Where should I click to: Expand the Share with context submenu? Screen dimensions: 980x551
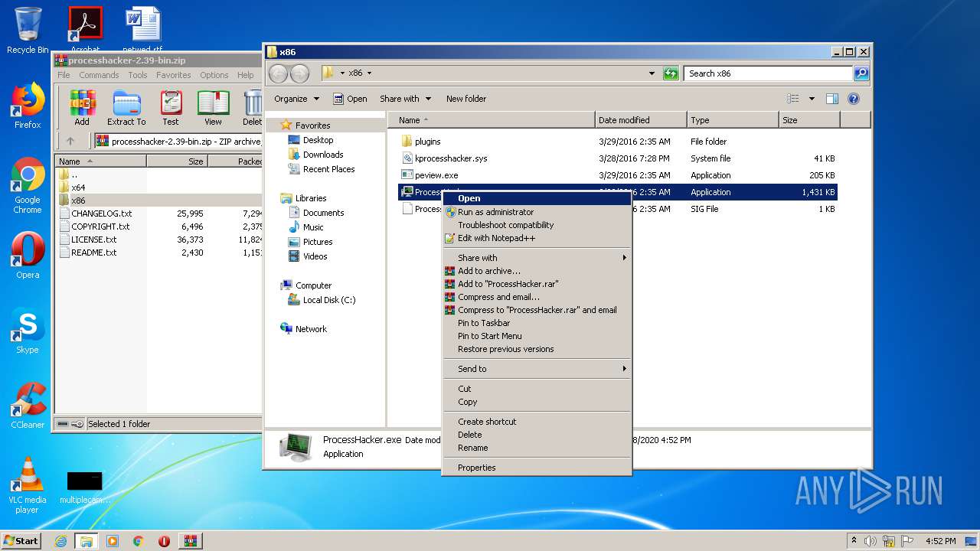click(537, 258)
